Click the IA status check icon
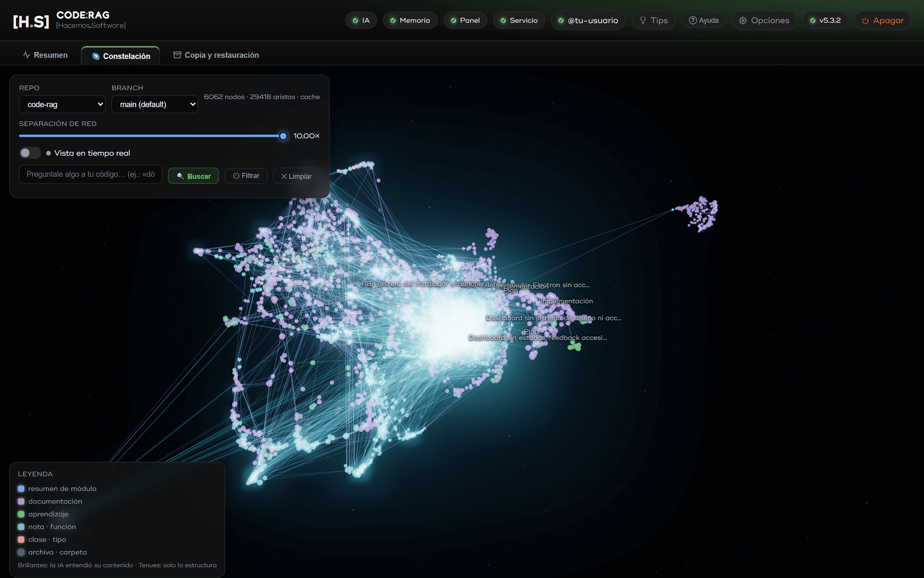 pos(355,20)
